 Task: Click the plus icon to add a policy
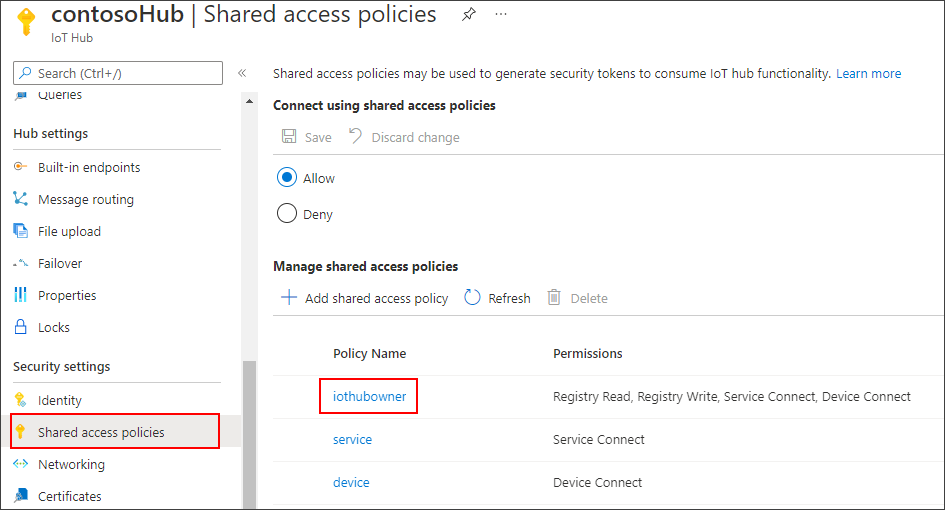coord(289,298)
